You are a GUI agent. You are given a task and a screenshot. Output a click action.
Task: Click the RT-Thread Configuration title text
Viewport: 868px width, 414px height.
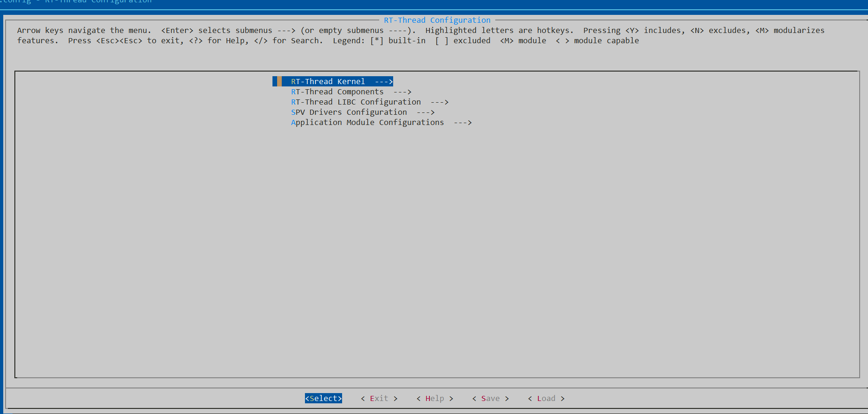pos(437,20)
